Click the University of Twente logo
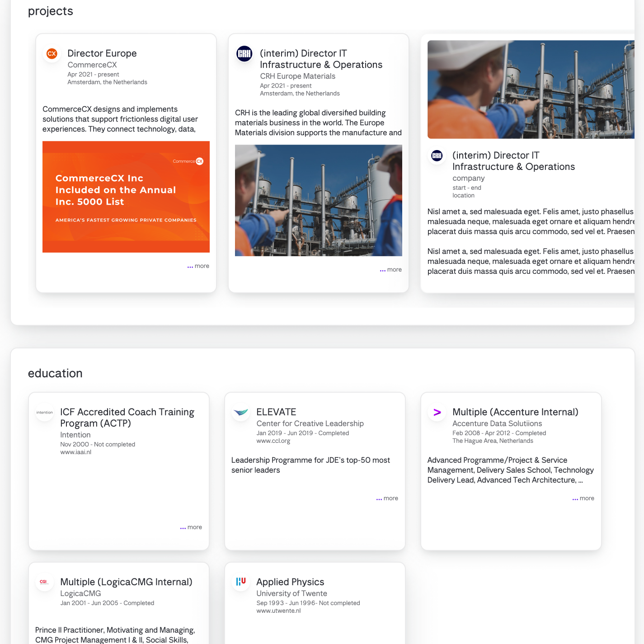644x644 pixels. click(241, 582)
